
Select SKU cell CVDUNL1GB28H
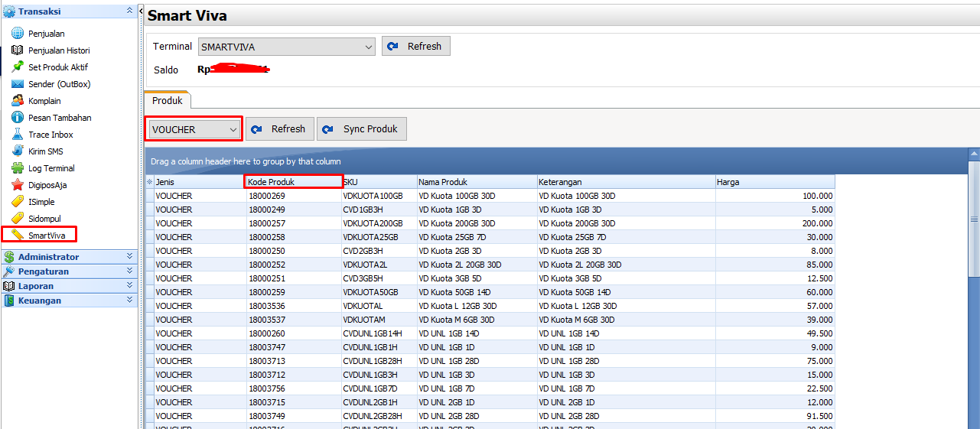(379, 361)
